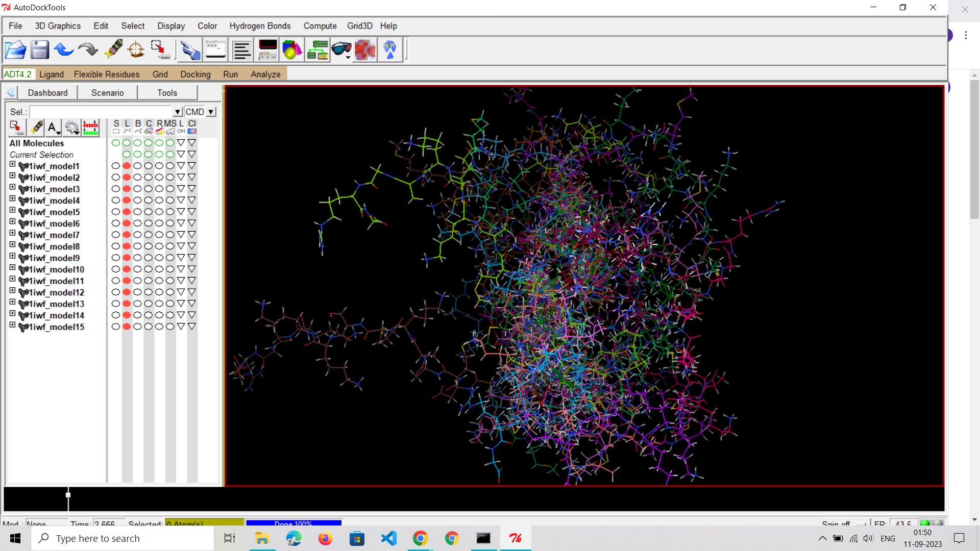This screenshot has height=551, width=980.
Task: Click the green network diagram icon
Action: pyautogui.click(x=317, y=50)
